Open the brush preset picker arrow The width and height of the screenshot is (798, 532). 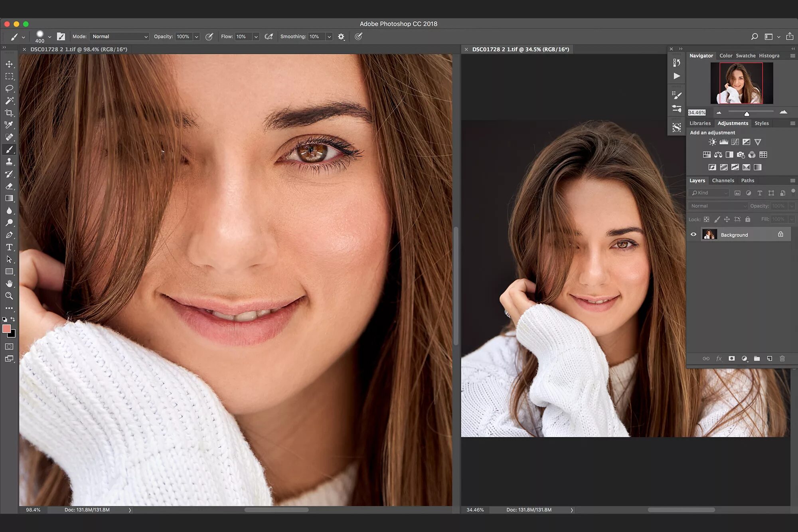[x=49, y=37]
